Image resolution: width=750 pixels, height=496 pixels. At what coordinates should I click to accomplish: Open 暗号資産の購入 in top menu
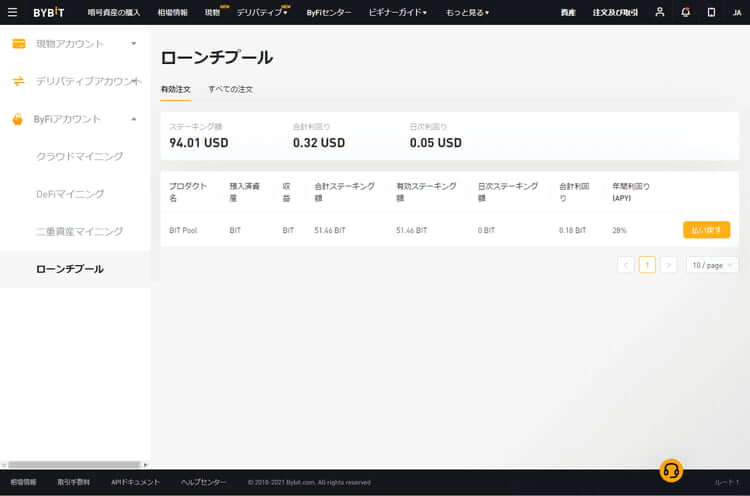coord(114,13)
